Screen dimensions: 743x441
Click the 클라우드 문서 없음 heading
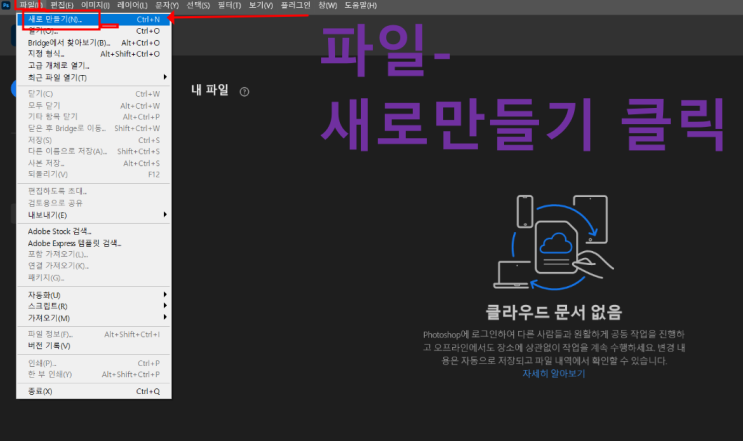pos(553,312)
